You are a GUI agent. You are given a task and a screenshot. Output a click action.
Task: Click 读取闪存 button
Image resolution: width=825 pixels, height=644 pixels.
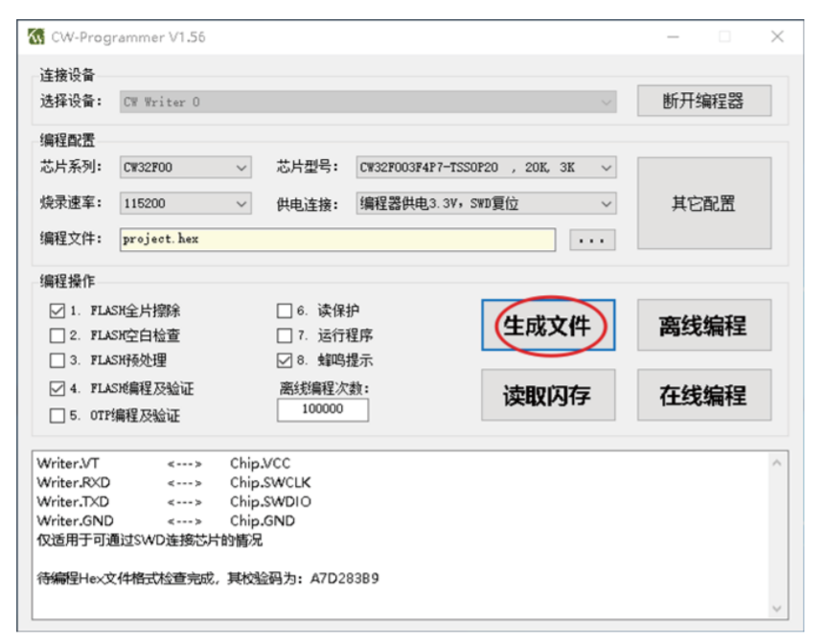(x=548, y=395)
